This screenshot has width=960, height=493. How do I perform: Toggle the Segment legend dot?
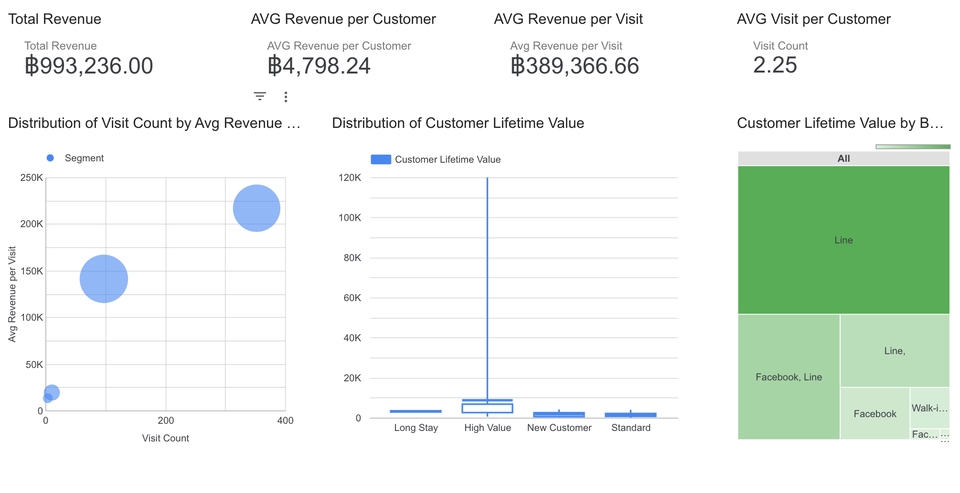[x=50, y=158]
